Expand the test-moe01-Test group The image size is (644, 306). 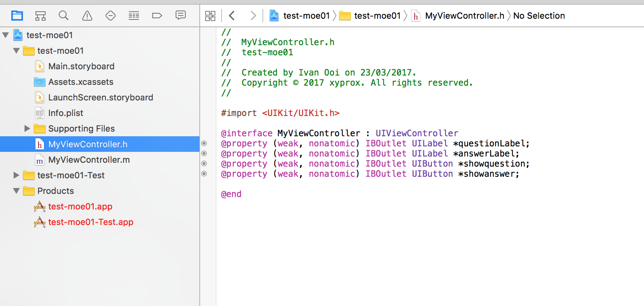pyautogui.click(x=16, y=175)
